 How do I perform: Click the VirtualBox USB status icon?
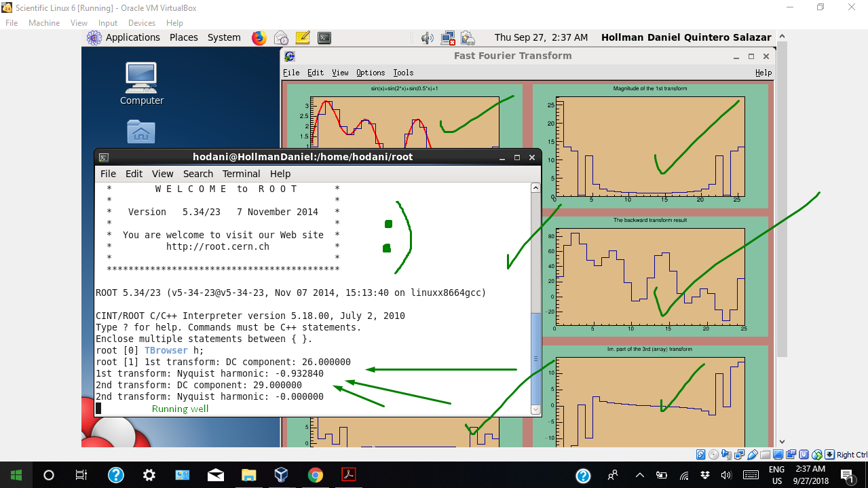coord(753,455)
